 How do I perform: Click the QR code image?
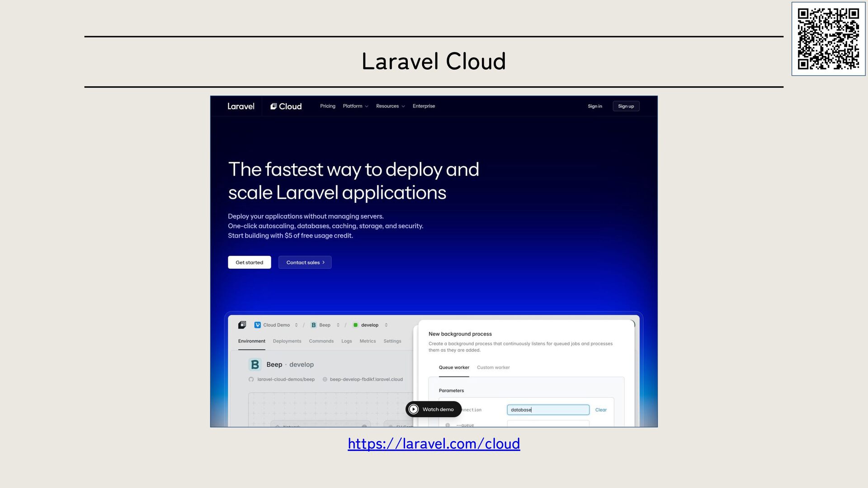(x=829, y=39)
